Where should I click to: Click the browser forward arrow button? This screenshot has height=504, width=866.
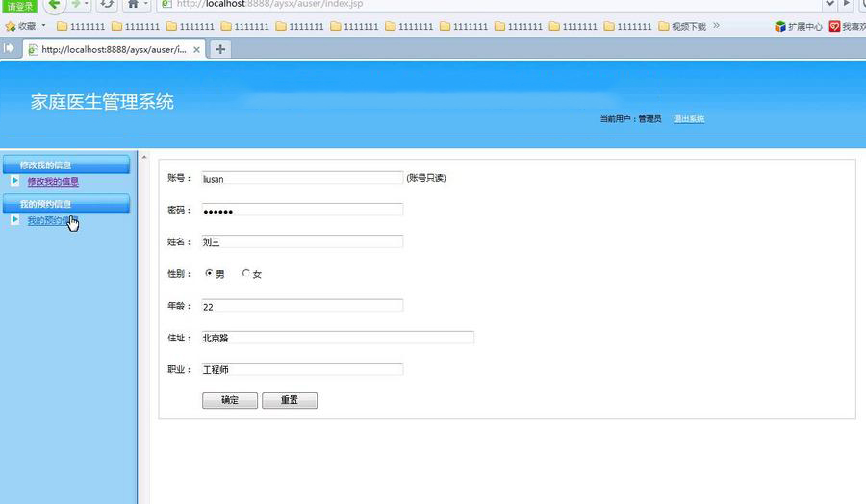[75, 5]
